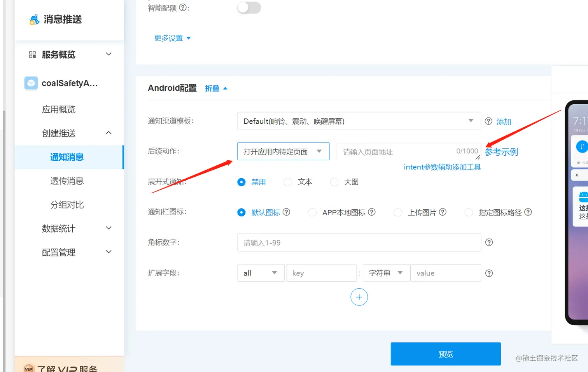The width and height of the screenshot is (588, 372).
Task: Open 字符串 type dropdown
Action: point(387,273)
